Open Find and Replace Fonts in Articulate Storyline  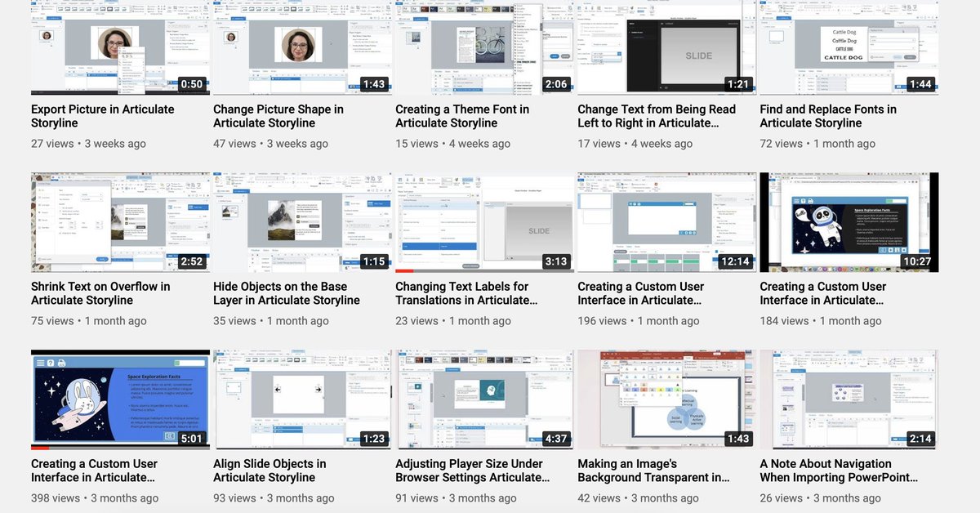coord(849,47)
